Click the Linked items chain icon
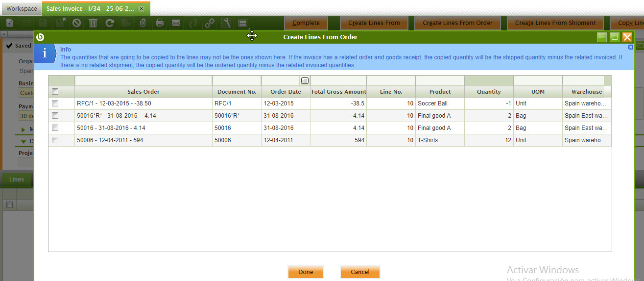 point(210,23)
